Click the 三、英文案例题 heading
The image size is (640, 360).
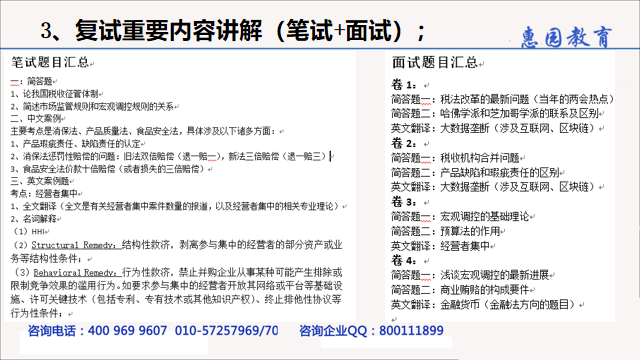click(x=40, y=181)
